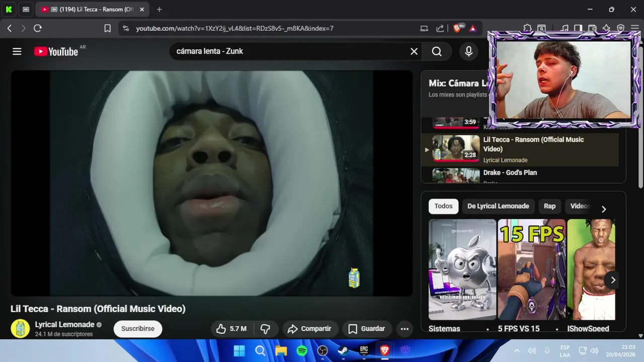This screenshot has height=362, width=644.
Task: Bookmark this page in the address bar
Action: pos(107,28)
